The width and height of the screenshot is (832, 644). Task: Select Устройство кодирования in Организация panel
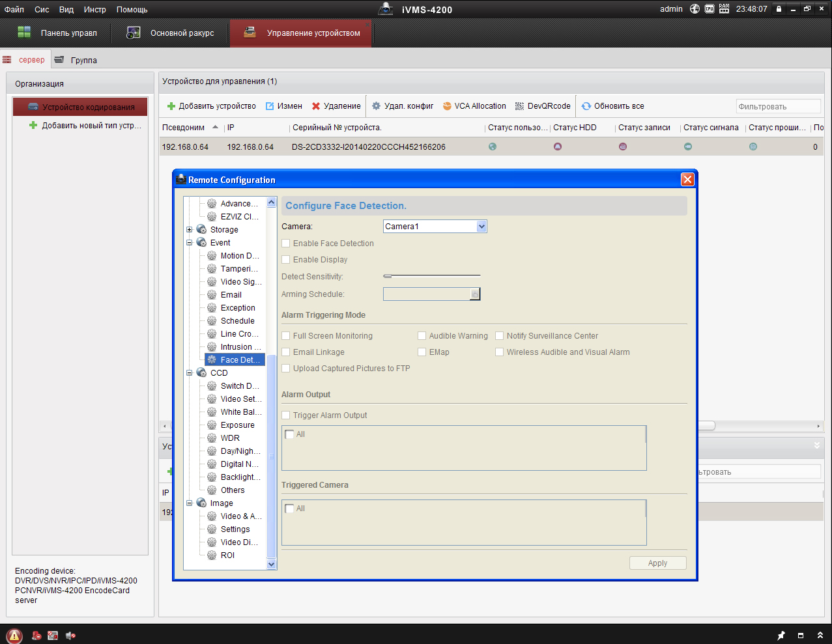point(80,107)
